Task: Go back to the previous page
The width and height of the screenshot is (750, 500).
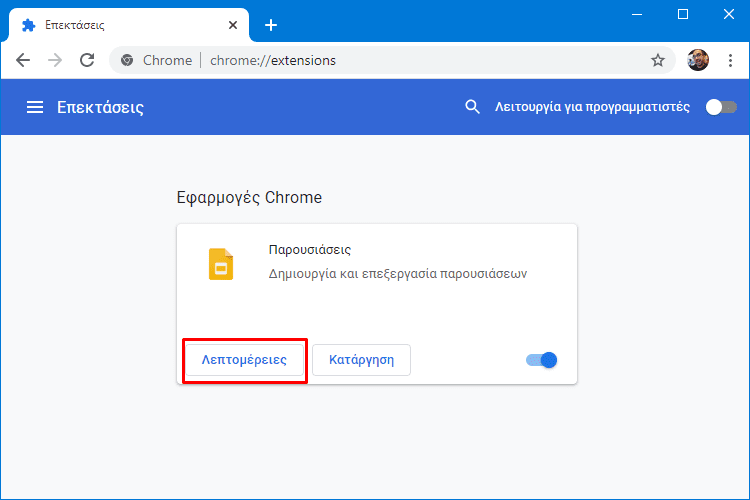Action: (23, 60)
